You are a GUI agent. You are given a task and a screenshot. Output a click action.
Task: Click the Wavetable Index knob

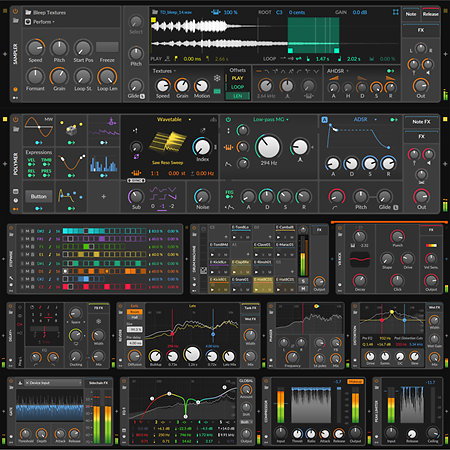click(202, 146)
